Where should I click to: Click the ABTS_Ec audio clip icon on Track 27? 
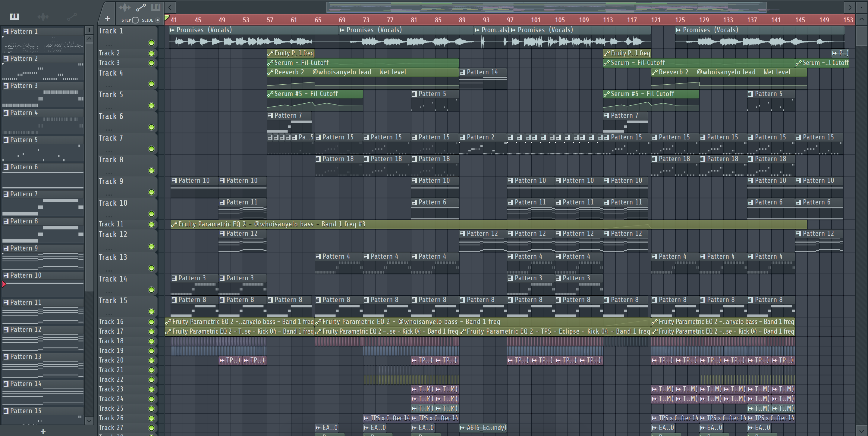(463, 428)
